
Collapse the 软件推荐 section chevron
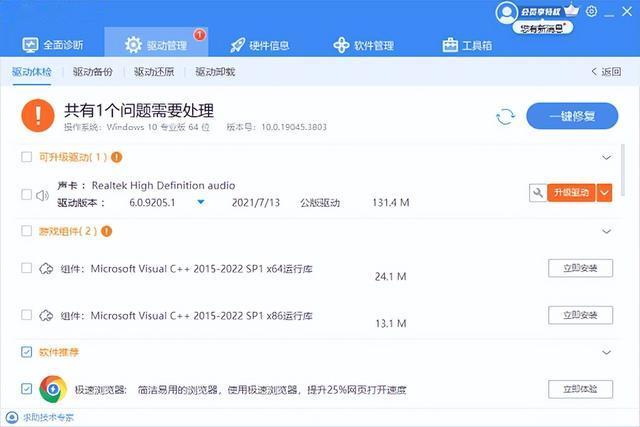click(x=607, y=352)
